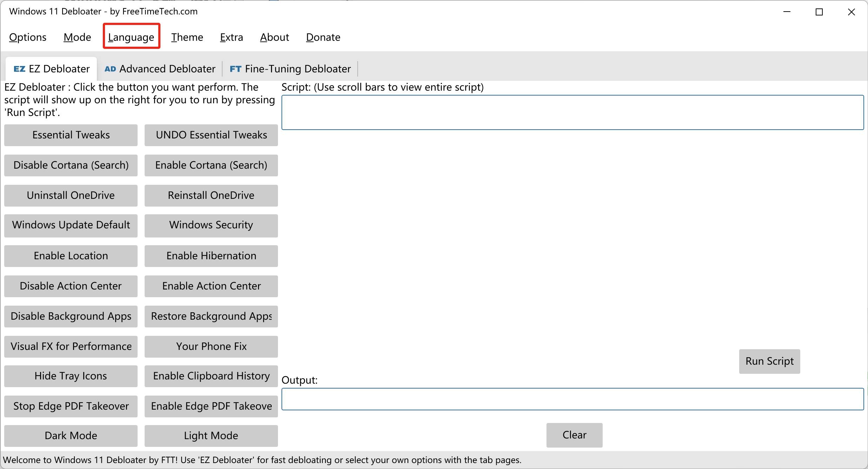Select Disable Cortana (Search)
This screenshot has height=469, width=868.
(x=71, y=165)
